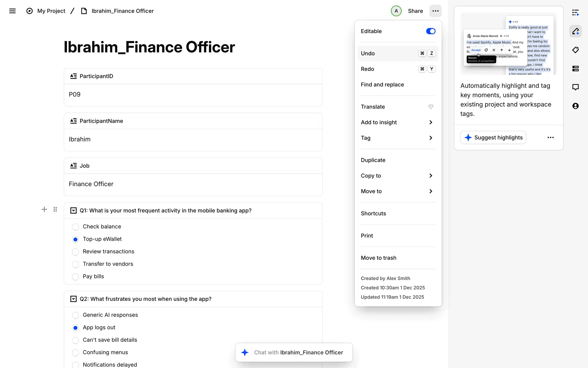Open the participant profile sidebar icon
This screenshot has width=588, height=368.
[575, 106]
